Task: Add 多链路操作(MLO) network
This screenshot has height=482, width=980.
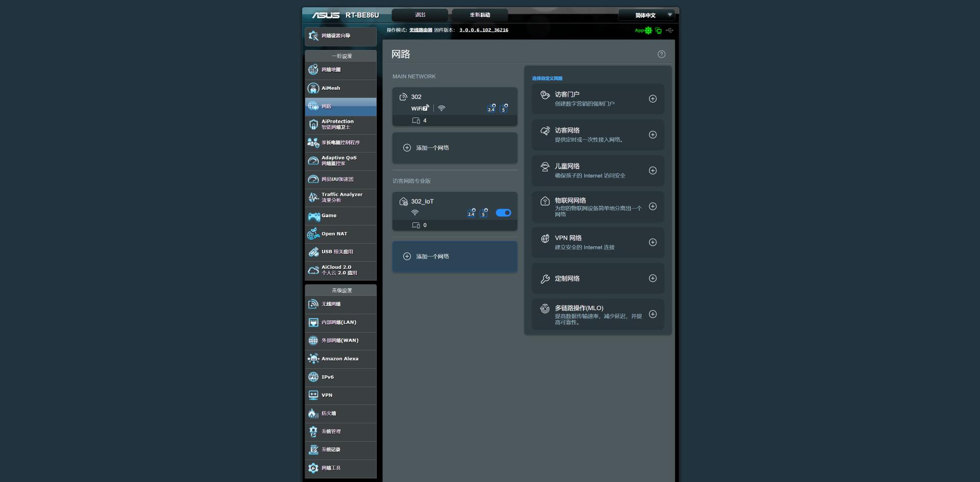Action: (652, 314)
